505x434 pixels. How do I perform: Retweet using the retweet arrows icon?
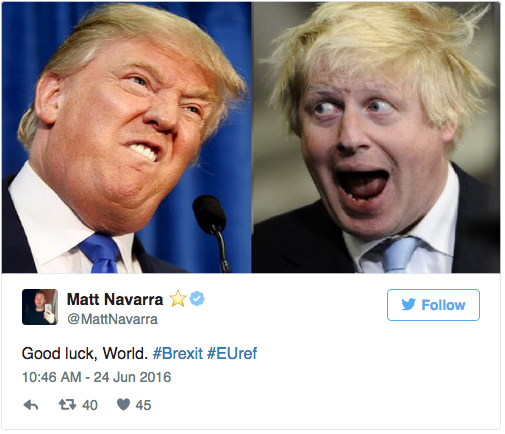(x=67, y=405)
